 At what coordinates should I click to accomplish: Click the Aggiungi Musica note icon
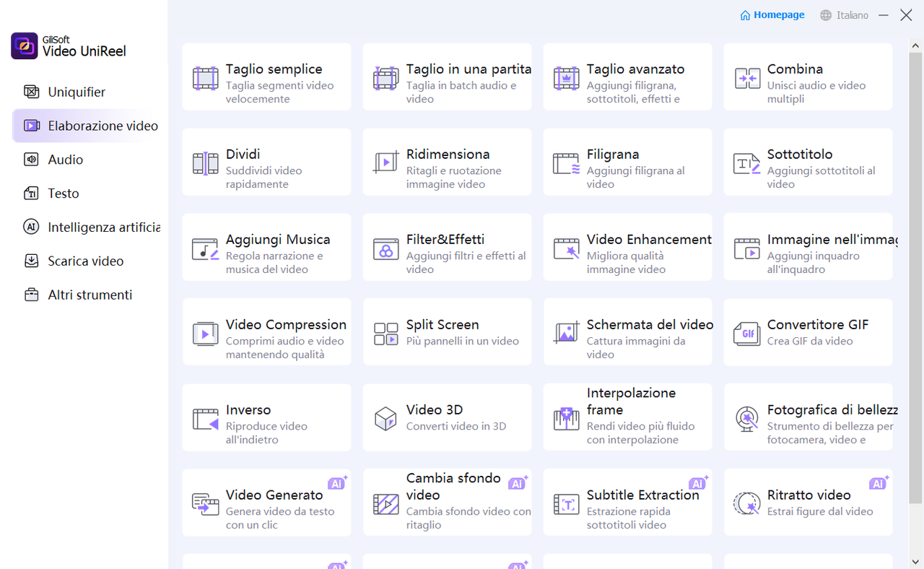coord(205,248)
